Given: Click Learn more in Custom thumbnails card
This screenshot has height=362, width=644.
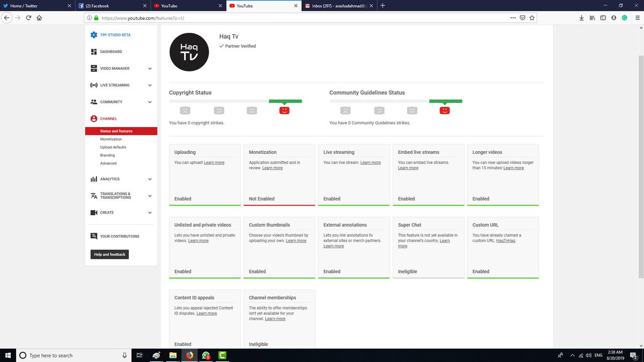Looking at the screenshot, I should coord(296,241).
